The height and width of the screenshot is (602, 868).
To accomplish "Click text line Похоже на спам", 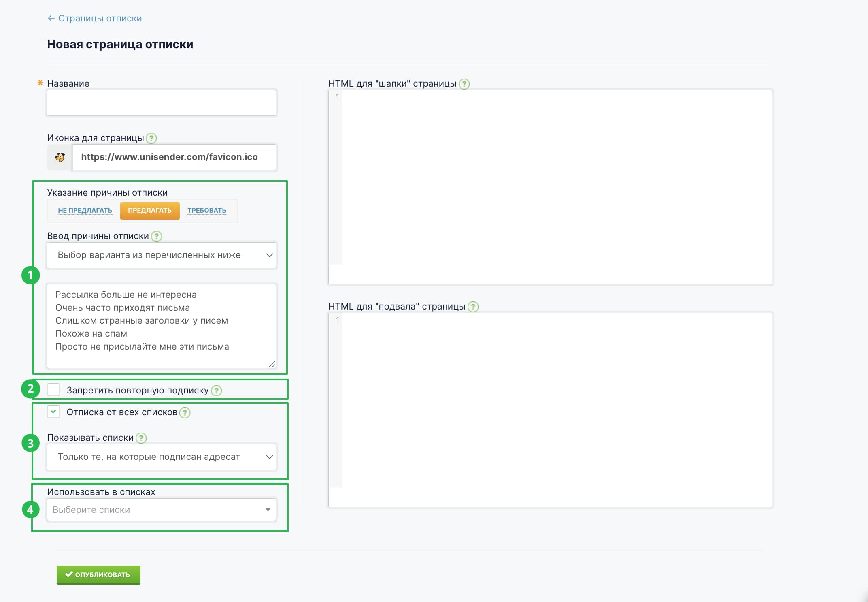I will (x=91, y=334).
